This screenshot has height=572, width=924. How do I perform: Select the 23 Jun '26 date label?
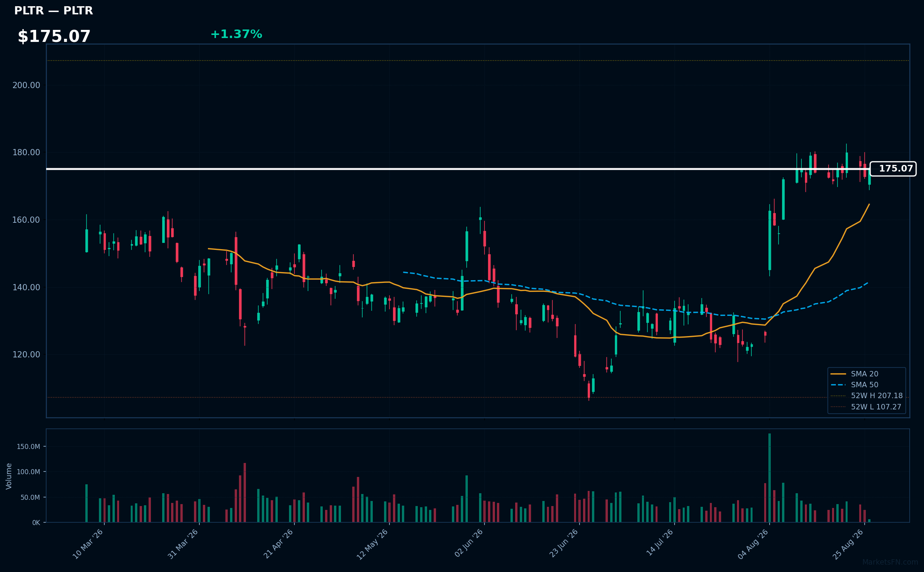pyautogui.click(x=564, y=544)
